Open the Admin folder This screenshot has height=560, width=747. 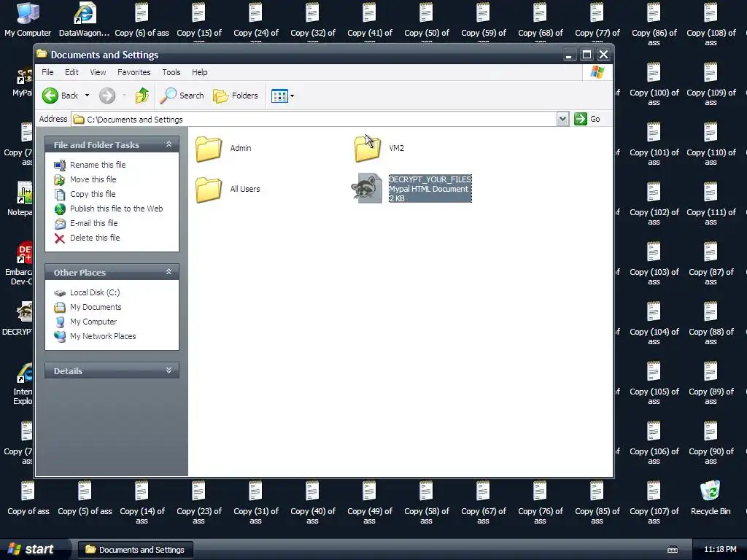(209, 149)
